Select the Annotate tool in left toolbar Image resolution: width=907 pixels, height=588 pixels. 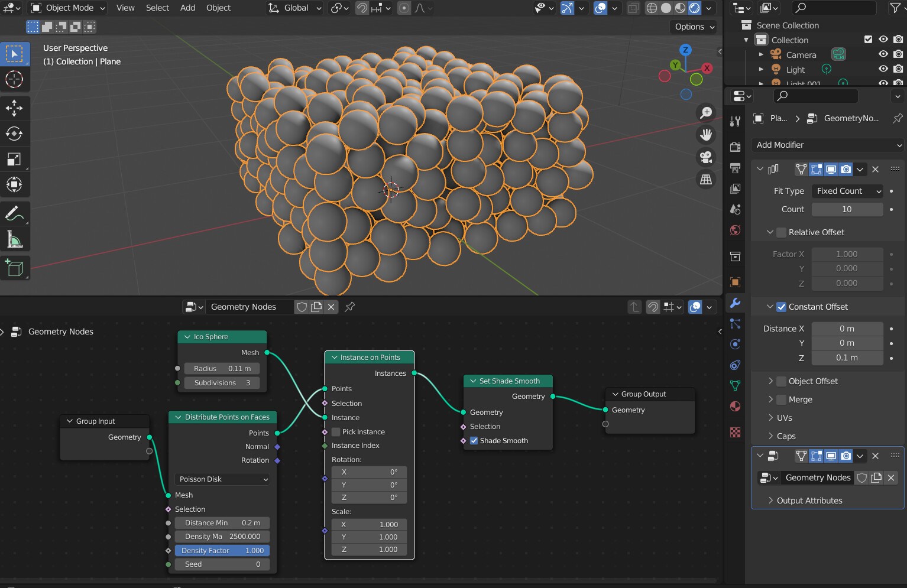[x=14, y=213]
